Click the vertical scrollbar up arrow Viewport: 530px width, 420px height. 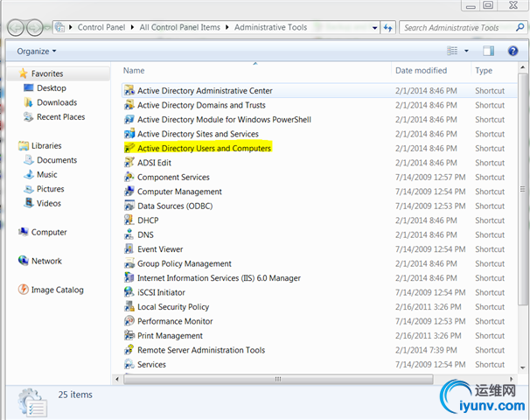[x=522, y=67]
